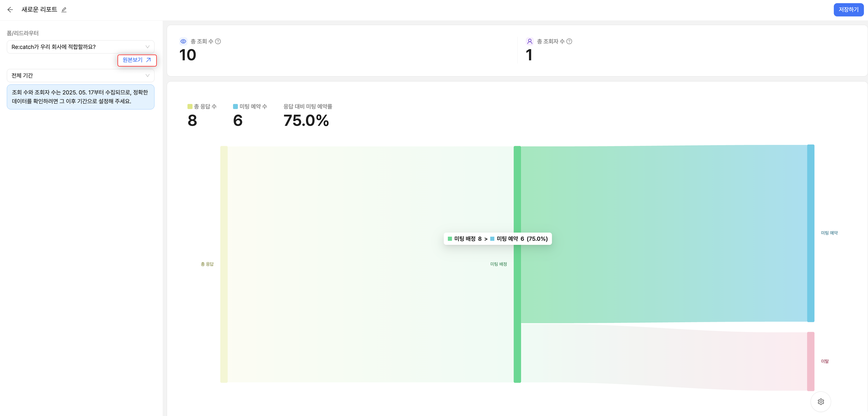This screenshot has width=868, height=416.
Task: Click the 저장하기 save button
Action: [848, 10]
